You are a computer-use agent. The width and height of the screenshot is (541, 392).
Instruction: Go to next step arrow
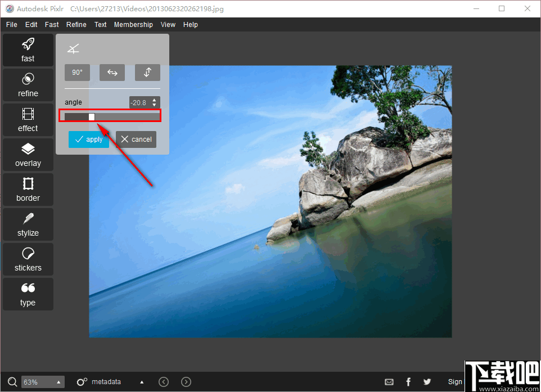pos(186,382)
